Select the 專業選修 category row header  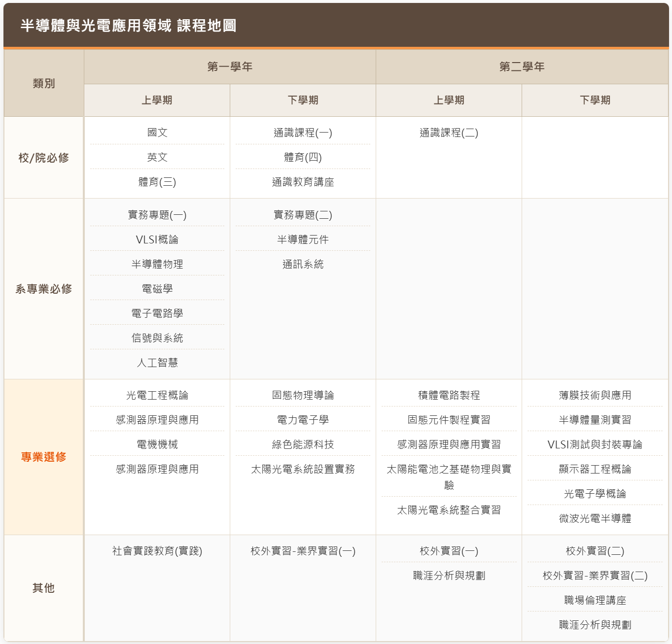(x=43, y=457)
